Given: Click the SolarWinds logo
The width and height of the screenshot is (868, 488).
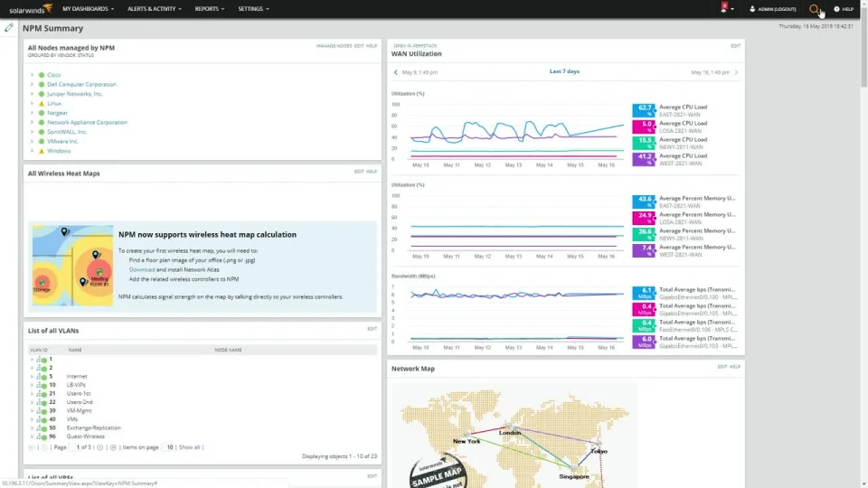Looking at the screenshot, I should (x=31, y=9).
